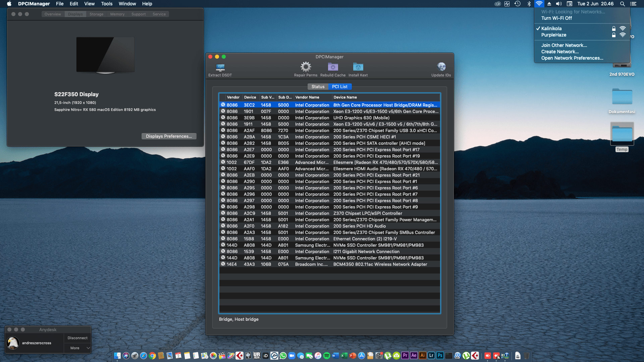Switch to the Storage tab

pos(96,14)
